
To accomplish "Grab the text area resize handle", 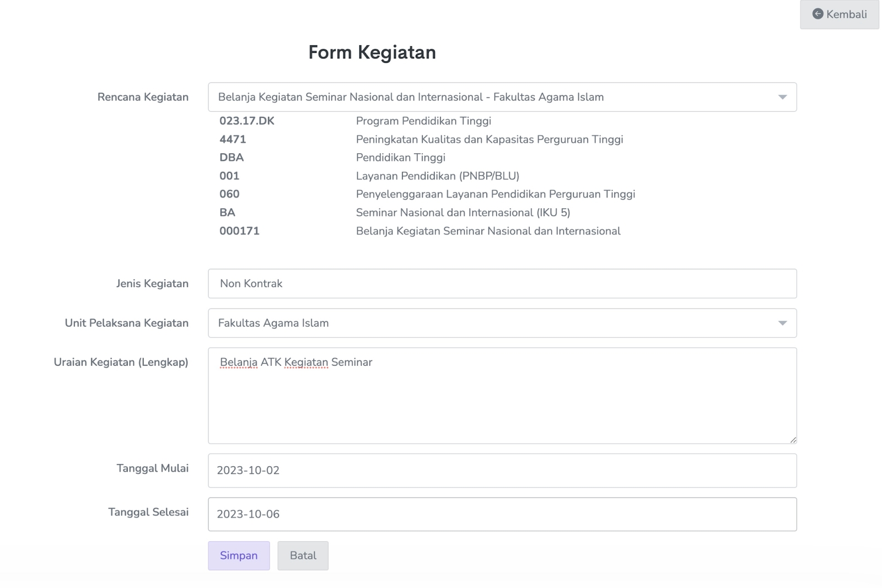I will coord(793,440).
